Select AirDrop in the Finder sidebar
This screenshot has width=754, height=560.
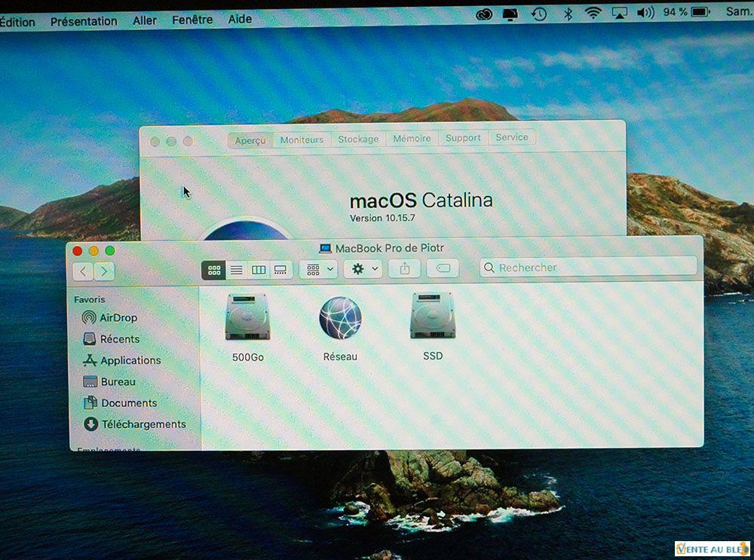click(109, 318)
